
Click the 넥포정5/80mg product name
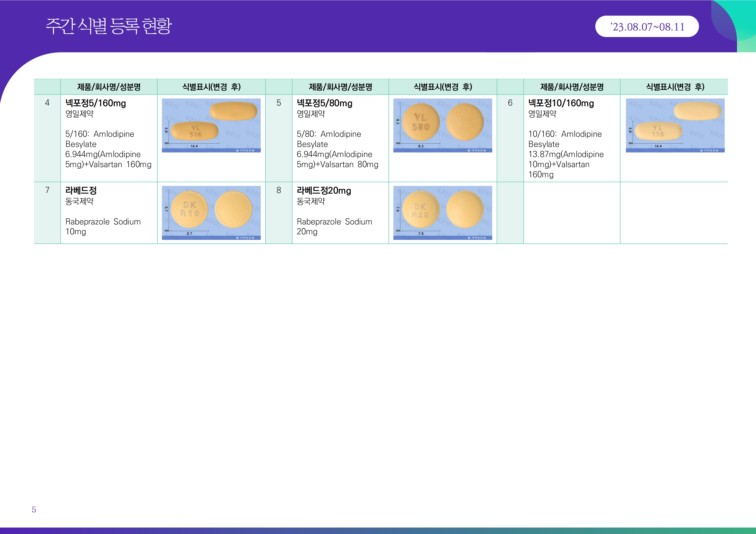tap(324, 103)
